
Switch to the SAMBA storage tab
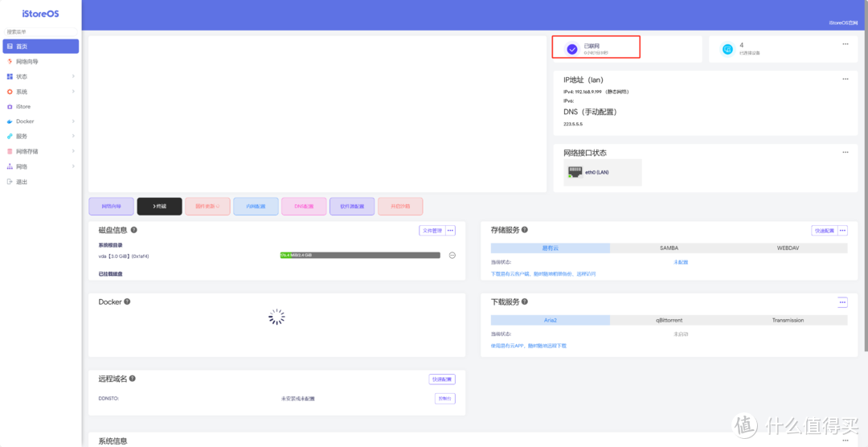click(669, 248)
